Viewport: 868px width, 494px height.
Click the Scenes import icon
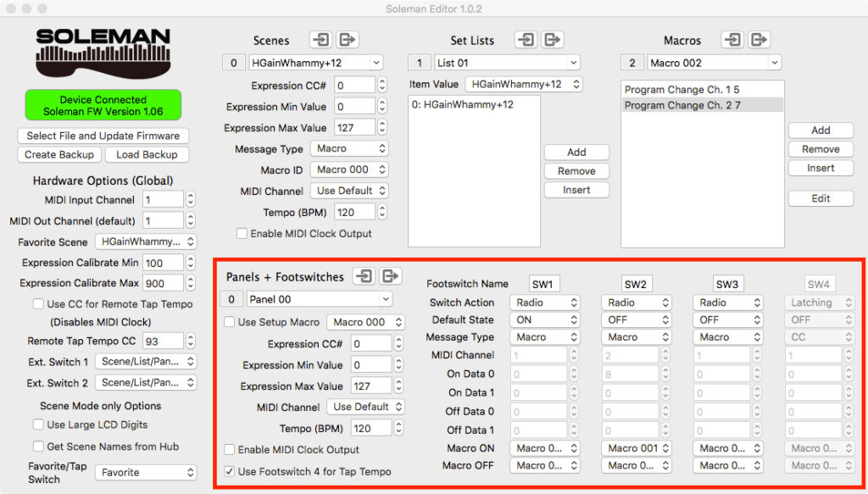click(320, 40)
